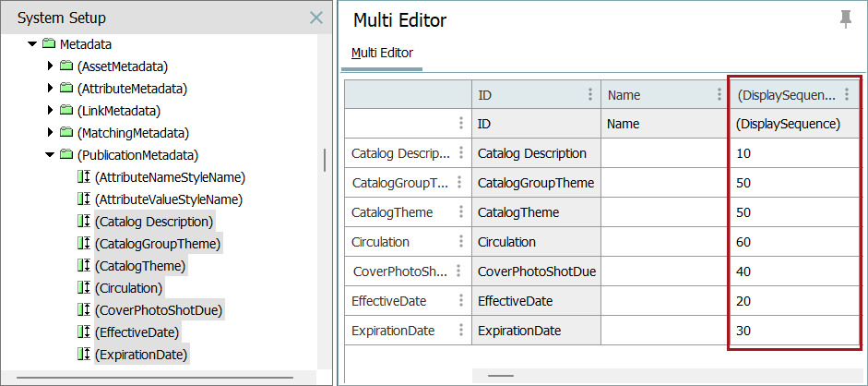This screenshot has height=386, width=868.
Task: Click the AssetMetadata folder icon
Action: [66, 66]
